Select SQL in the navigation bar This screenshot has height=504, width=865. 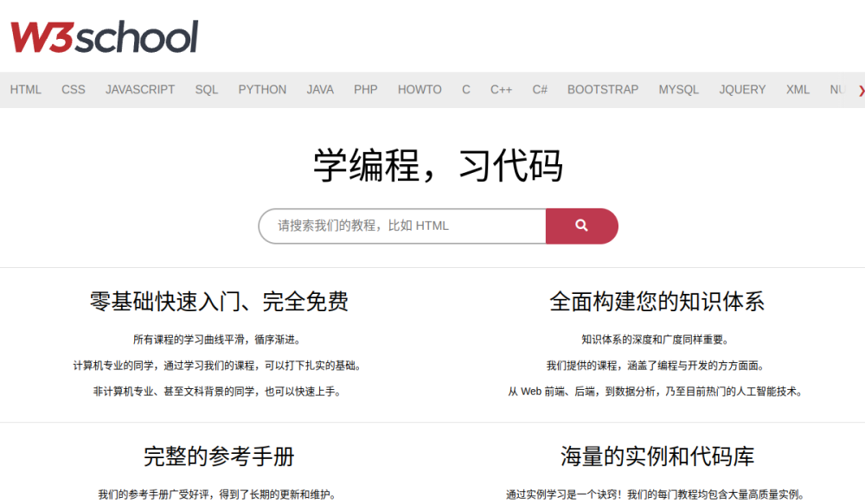[x=207, y=90]
